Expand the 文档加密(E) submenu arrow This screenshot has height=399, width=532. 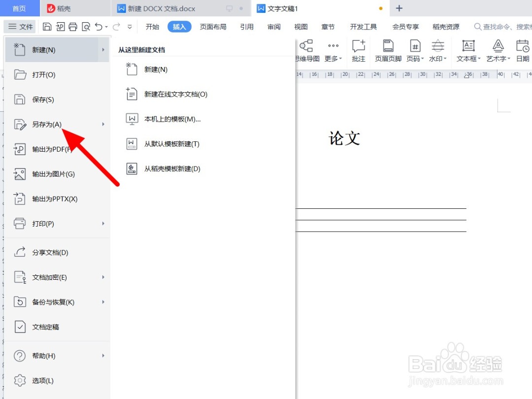(x=103, y=277)
